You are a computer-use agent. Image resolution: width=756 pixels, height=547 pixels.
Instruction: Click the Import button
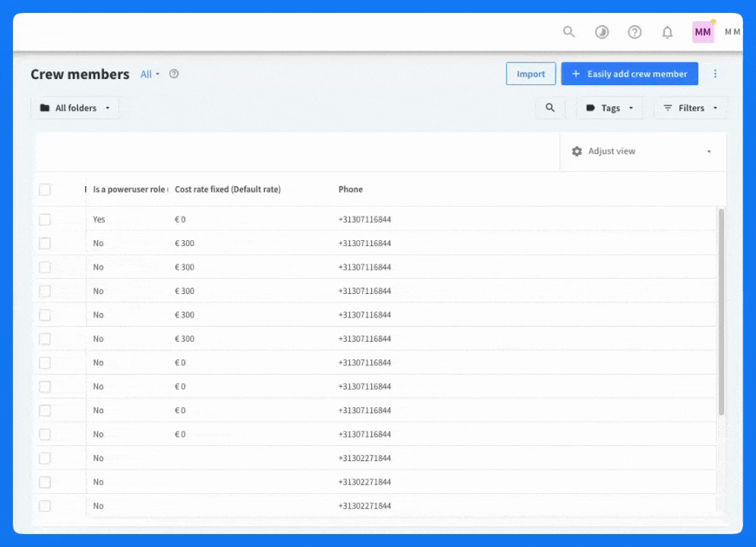(531, 74)
